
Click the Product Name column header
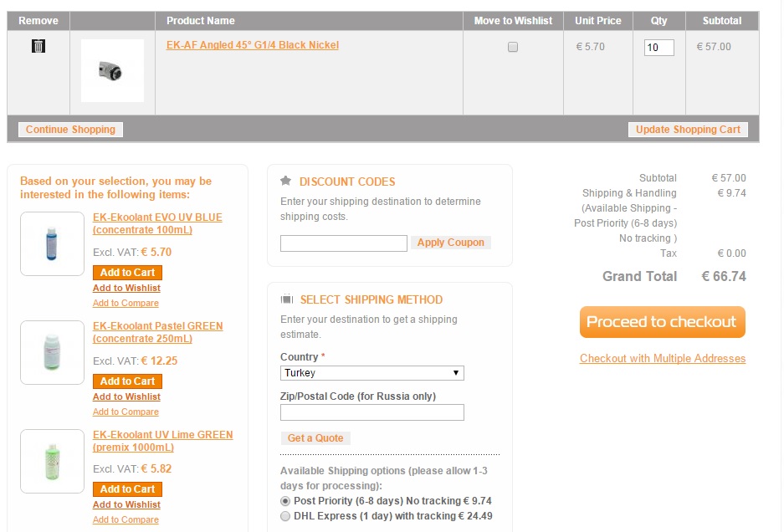tap(201, 21)
